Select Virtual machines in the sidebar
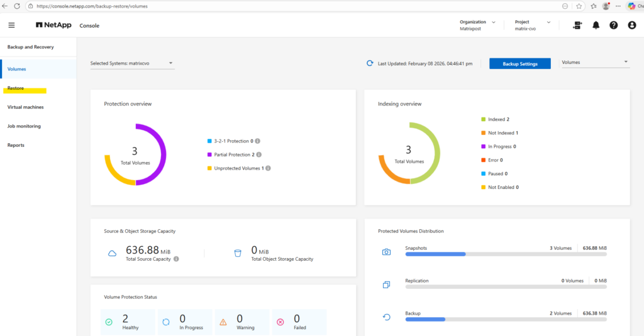Image resolution: width=644 pixels, height=336 pixels. coord(25,107)
